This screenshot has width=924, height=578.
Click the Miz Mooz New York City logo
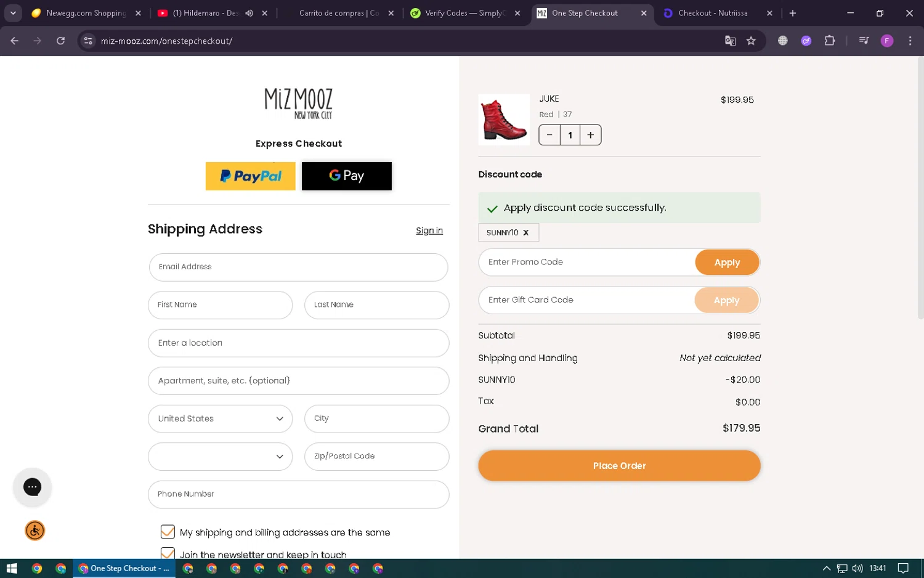[x=299, y=104]
